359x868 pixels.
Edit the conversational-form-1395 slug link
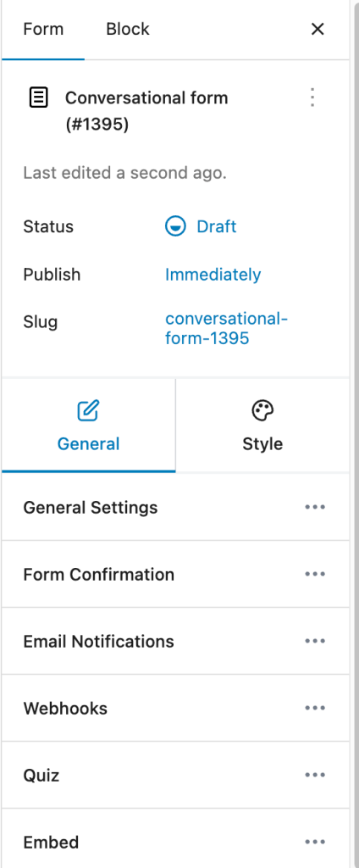(x=226, y=328)
